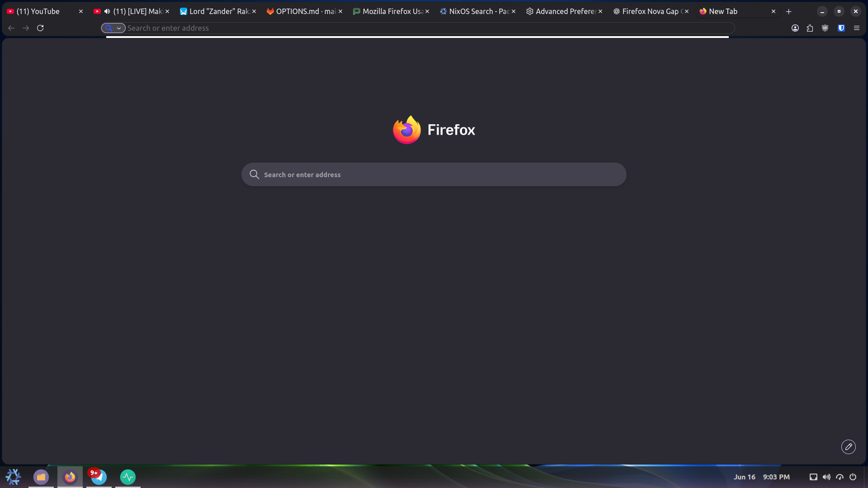868x488 pixels.
Task: Open the volume control in the system tray
Action: pos(826,477)
